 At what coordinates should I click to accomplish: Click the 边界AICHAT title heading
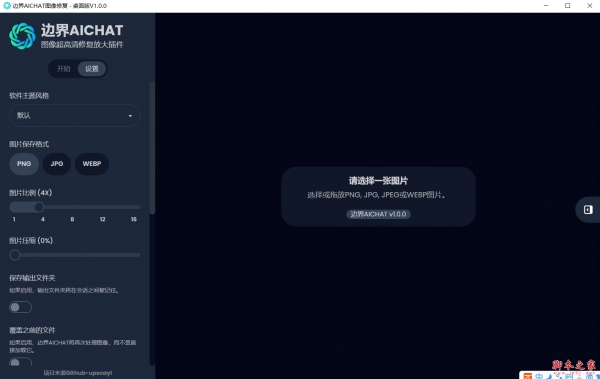pyautogui.click(x=82, y=30)
